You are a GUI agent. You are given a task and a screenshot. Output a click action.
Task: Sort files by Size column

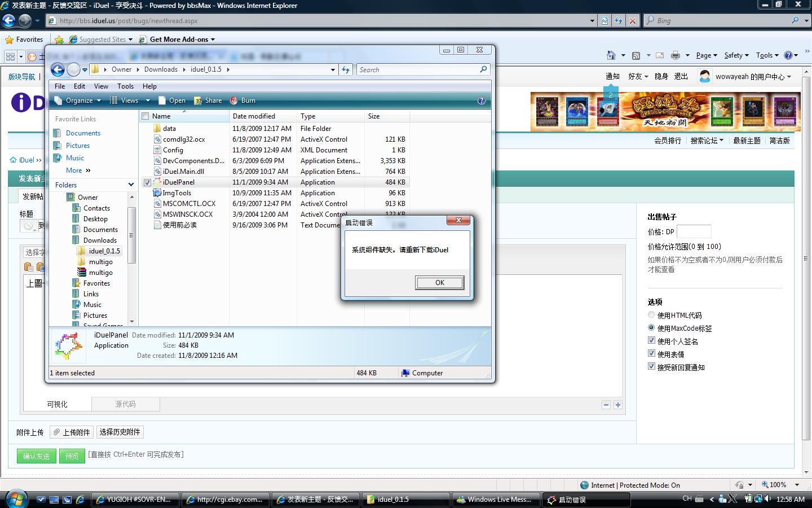click(387, 116)
